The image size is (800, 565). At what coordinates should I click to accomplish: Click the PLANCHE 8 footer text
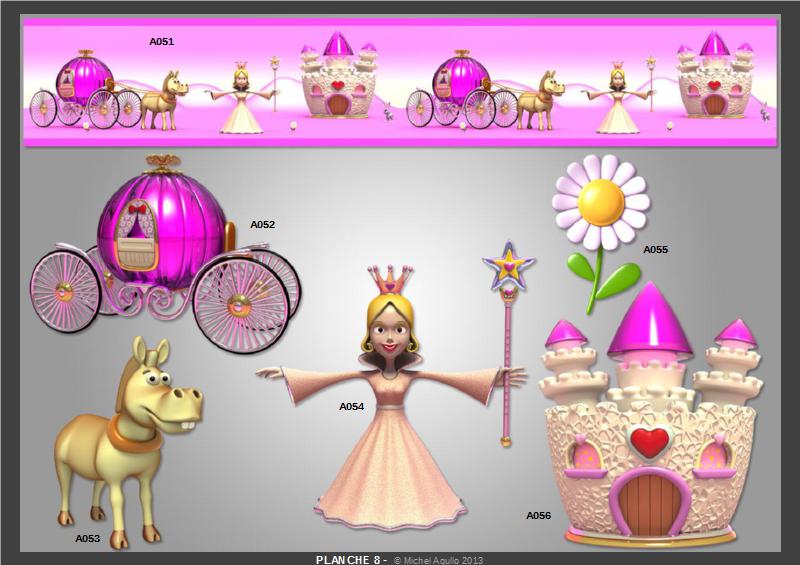pyautogui.click(x=350, y=559)
